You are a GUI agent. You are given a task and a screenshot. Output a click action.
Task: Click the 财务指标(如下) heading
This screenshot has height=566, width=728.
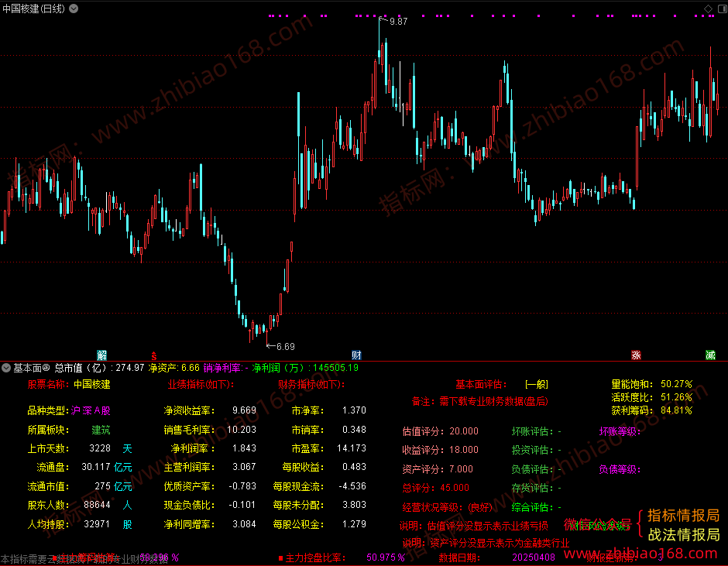(311, 385)
